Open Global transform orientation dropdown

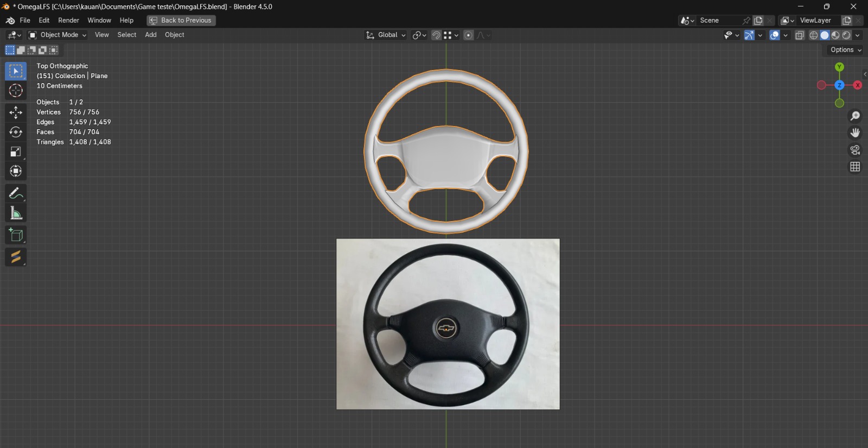(x=386, y=35)
